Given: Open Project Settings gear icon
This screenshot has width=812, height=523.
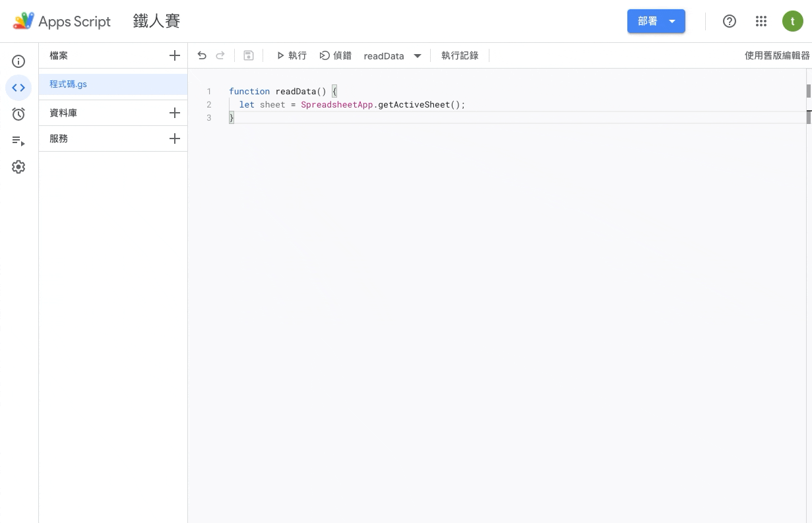Looking at the screenshot, I should pos(18,167).
